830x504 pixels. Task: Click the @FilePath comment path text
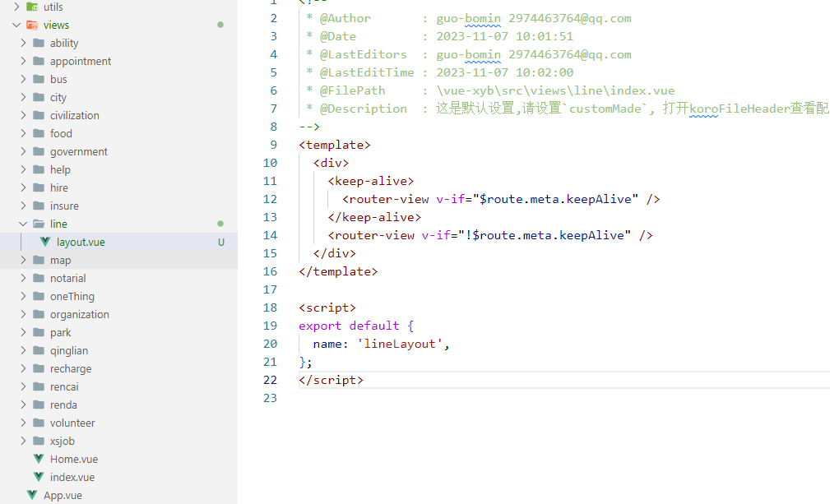pos(555,90)
